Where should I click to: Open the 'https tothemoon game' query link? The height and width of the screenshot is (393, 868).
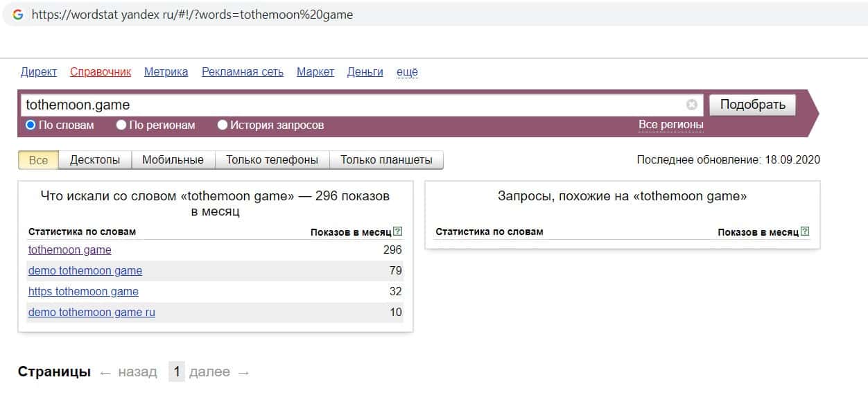[x=83, y=292]
